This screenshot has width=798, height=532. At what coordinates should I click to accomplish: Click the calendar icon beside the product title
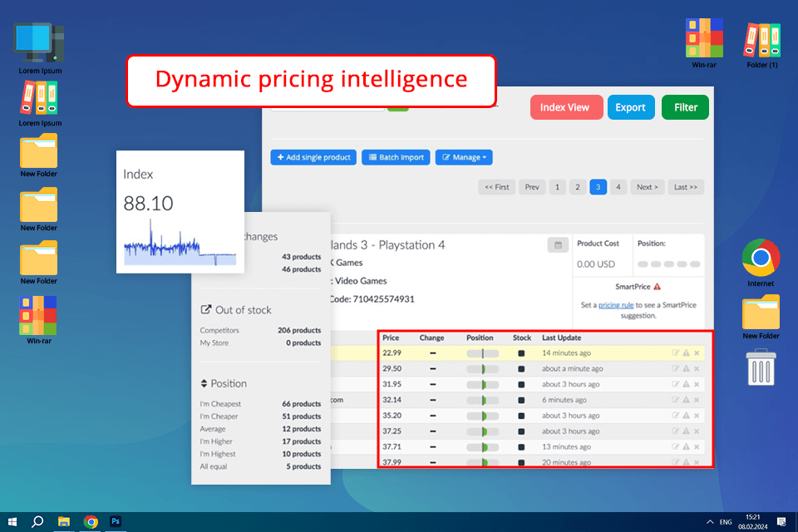(x=558, y=245)
